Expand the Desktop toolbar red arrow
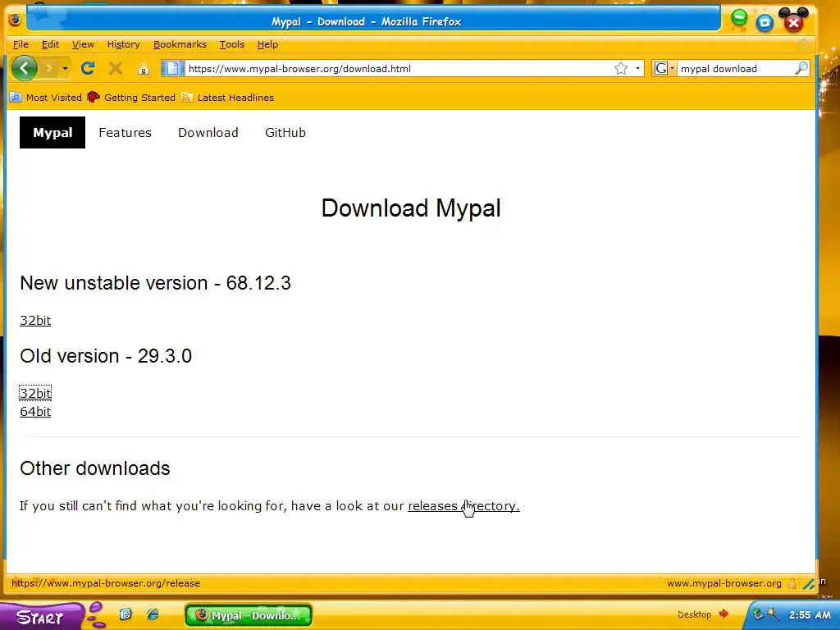This screenshot has height=630, width=840. pyautogui.click(x=724, y=614)
